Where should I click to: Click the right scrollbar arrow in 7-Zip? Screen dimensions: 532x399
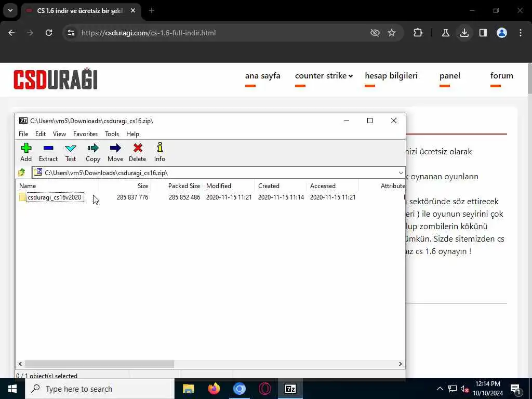[401, 364]
